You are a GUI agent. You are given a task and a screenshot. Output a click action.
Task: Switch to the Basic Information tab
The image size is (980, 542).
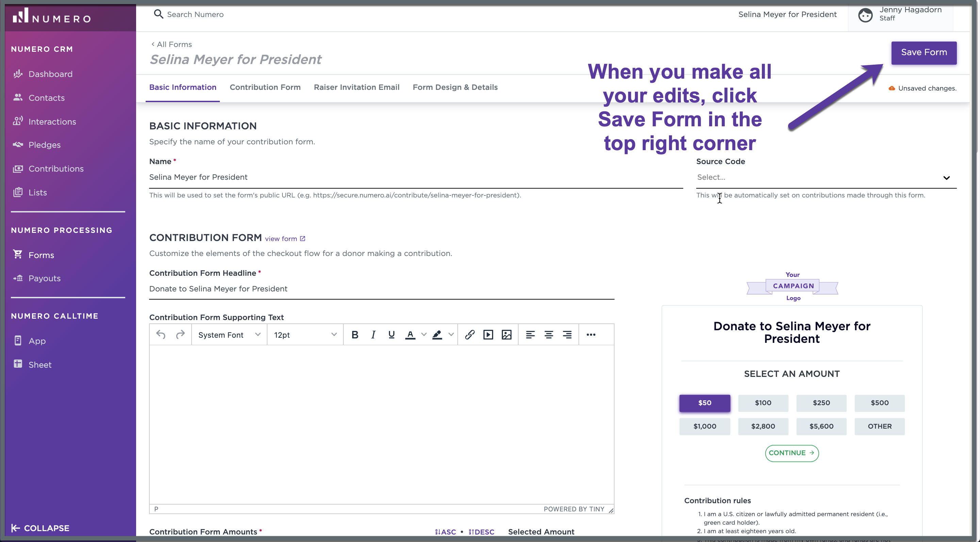(x=183, y=87)
